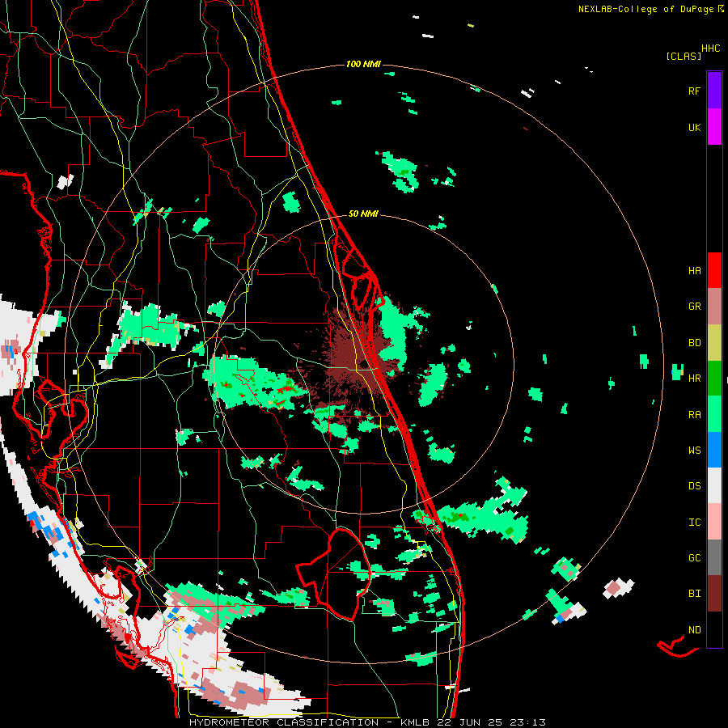Image resolution: width=728 pixels, height=728 pixels.
Task: Select the GR pink-brown legend swatch
Action: click(714, 306)
